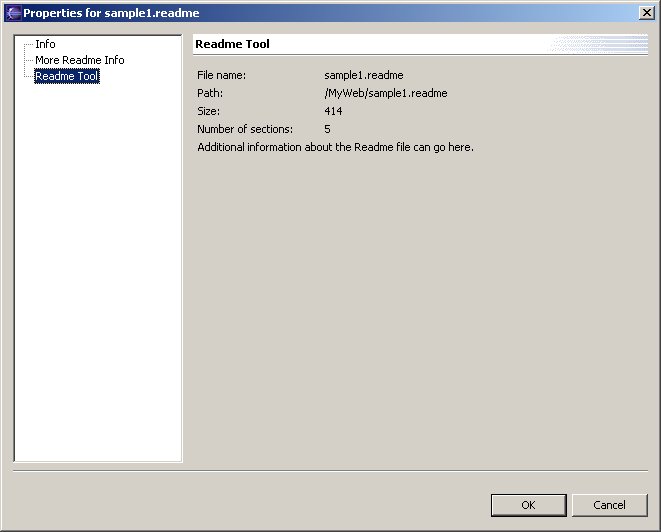Select the Readme Tool tree entry
Image resolution: width=661 pixels, height=532 pixels.
(66, 77)
